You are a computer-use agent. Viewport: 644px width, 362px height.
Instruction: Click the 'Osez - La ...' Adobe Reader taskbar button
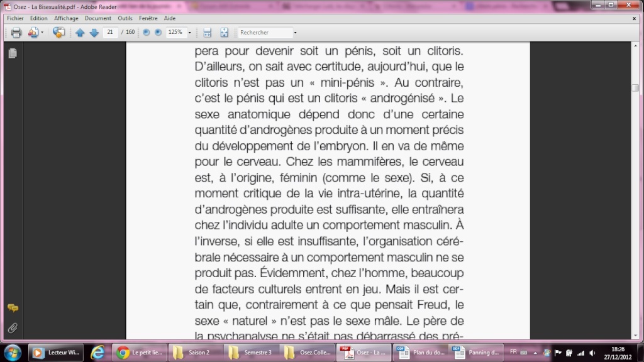(363, 353)
